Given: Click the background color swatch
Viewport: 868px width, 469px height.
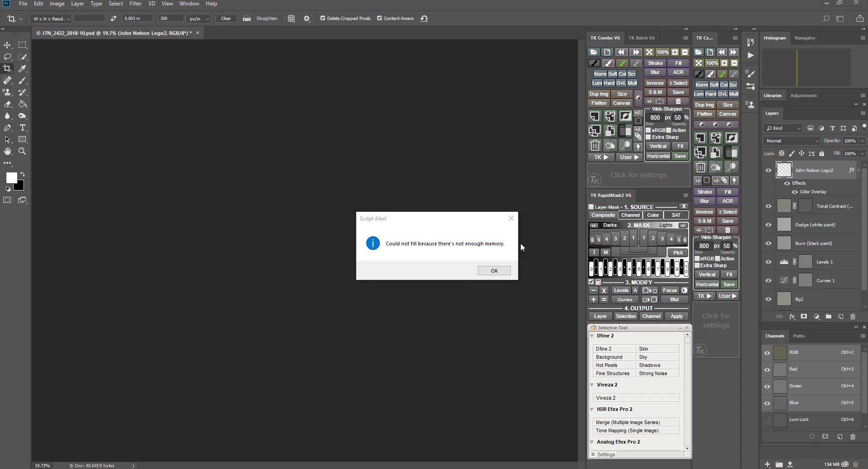Looking at the screenshot, I should (x=20, y=186).
